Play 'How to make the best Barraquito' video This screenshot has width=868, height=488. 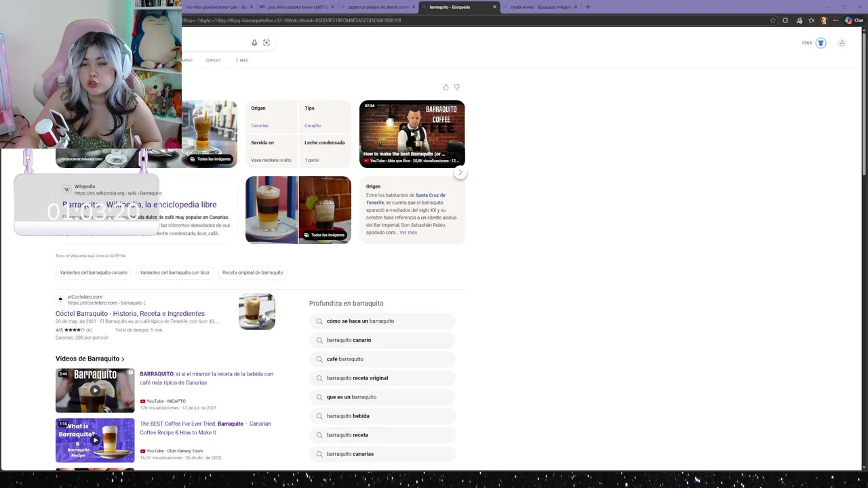tap(412, 134)
